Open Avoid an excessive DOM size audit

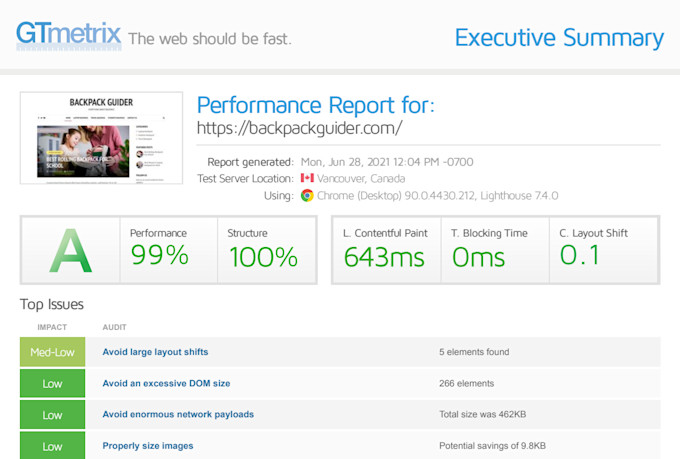tap(166, 384)
